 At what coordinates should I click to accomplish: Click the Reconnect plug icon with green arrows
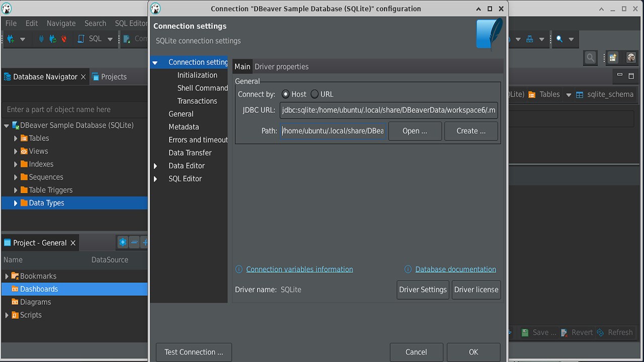tap(52, 39)
